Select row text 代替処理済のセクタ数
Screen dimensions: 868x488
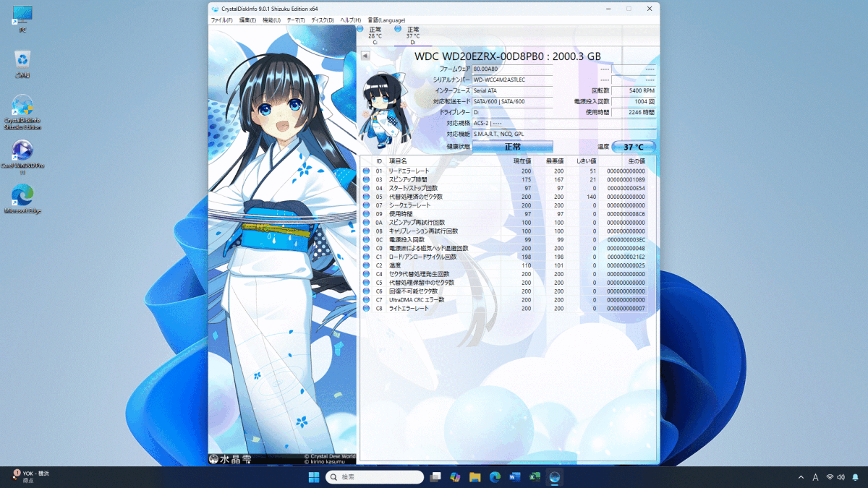pos(416,197)
